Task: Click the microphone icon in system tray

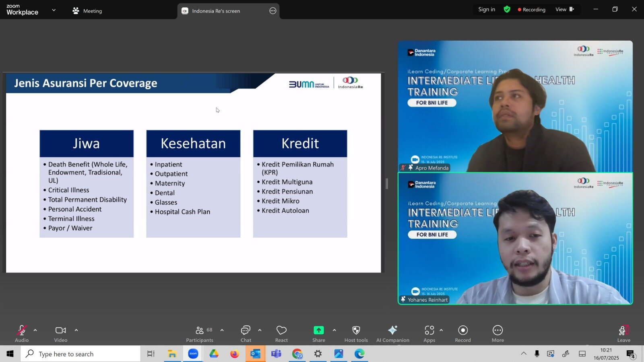Action: pos(537,354)
